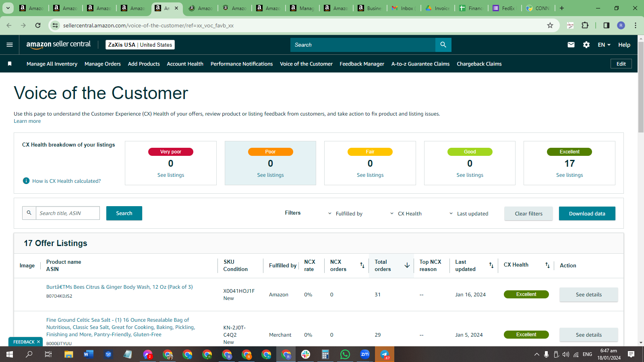
Task: Open How is CX Health calculated link
Action: (x=66, y=181)
